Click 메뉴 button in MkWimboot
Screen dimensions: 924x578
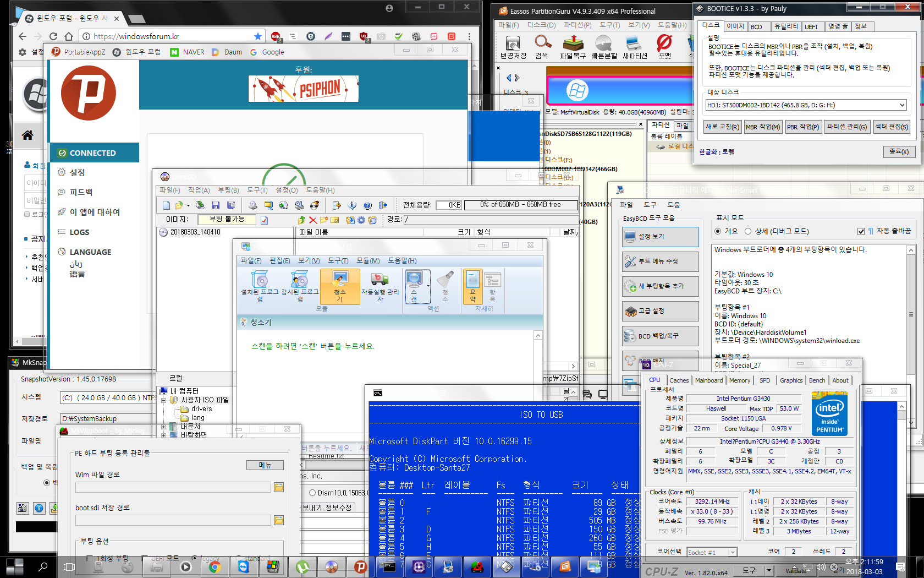265,465
